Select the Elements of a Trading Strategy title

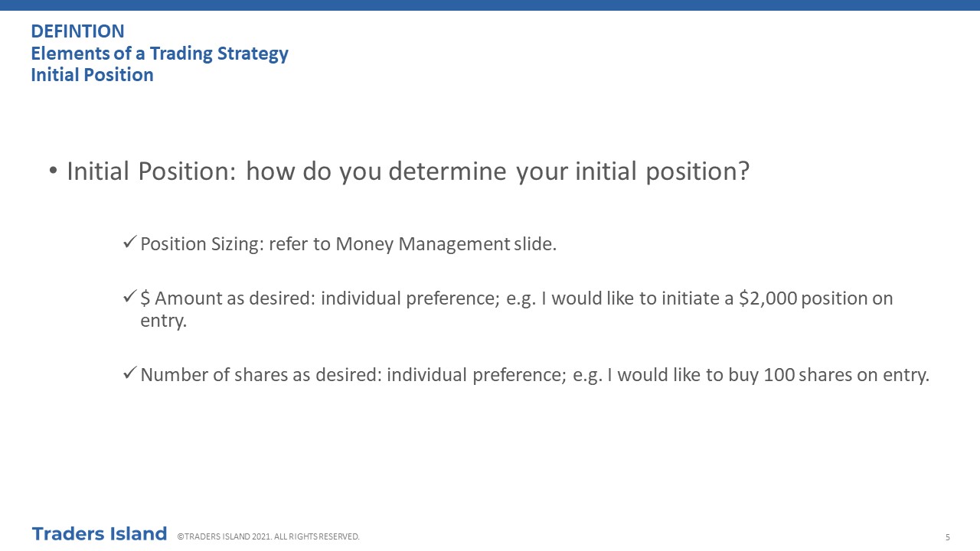point(159,54)
